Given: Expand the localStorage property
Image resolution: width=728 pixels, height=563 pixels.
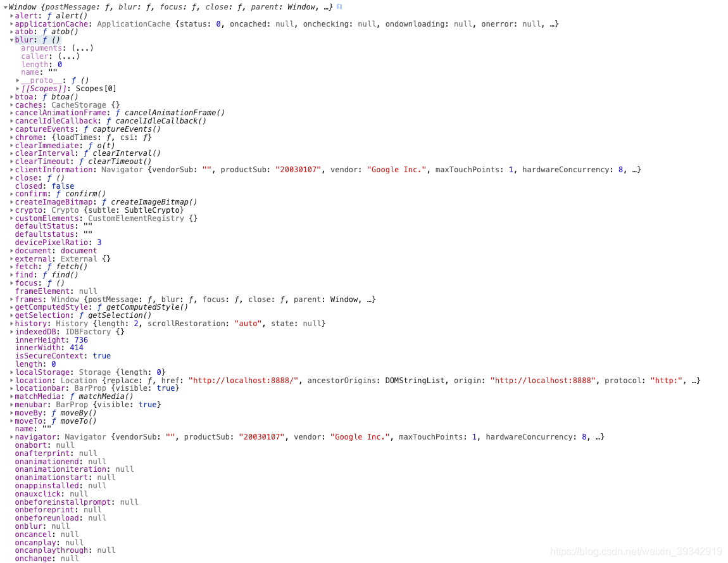Looking at the screenshot, I should (11, 372).
